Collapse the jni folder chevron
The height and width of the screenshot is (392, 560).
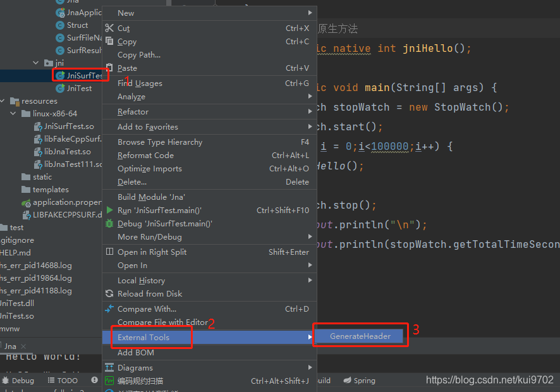coord(36,63)
